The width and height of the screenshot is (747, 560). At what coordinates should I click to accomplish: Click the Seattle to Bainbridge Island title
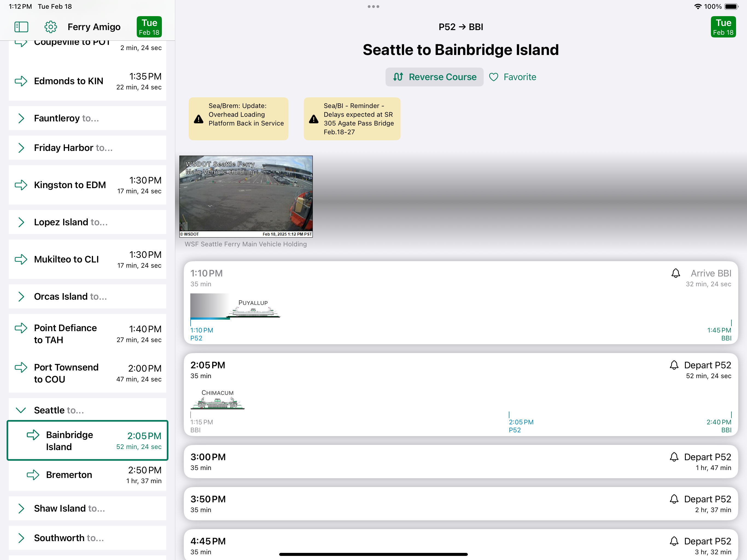click(x=461, y=50)
